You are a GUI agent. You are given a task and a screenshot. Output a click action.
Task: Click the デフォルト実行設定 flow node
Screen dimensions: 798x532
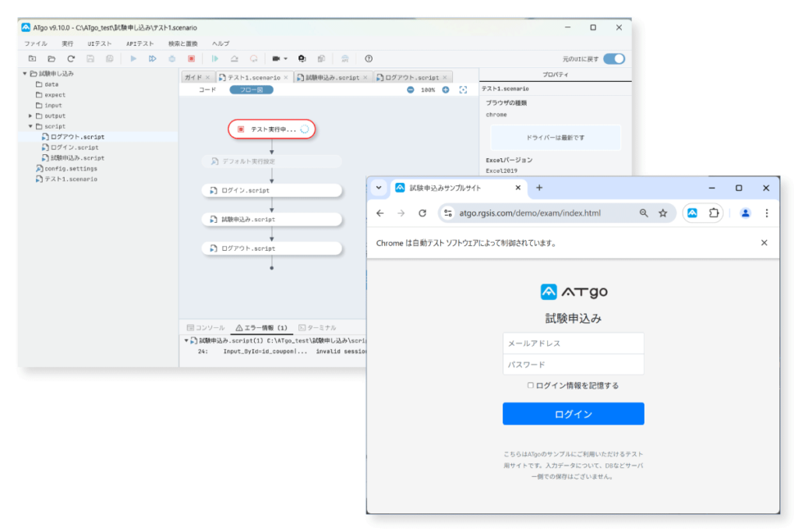(272, 161)
